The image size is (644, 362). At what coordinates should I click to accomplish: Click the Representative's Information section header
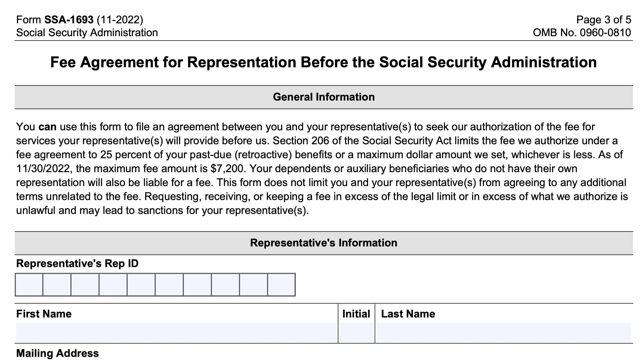click(324, 243)
